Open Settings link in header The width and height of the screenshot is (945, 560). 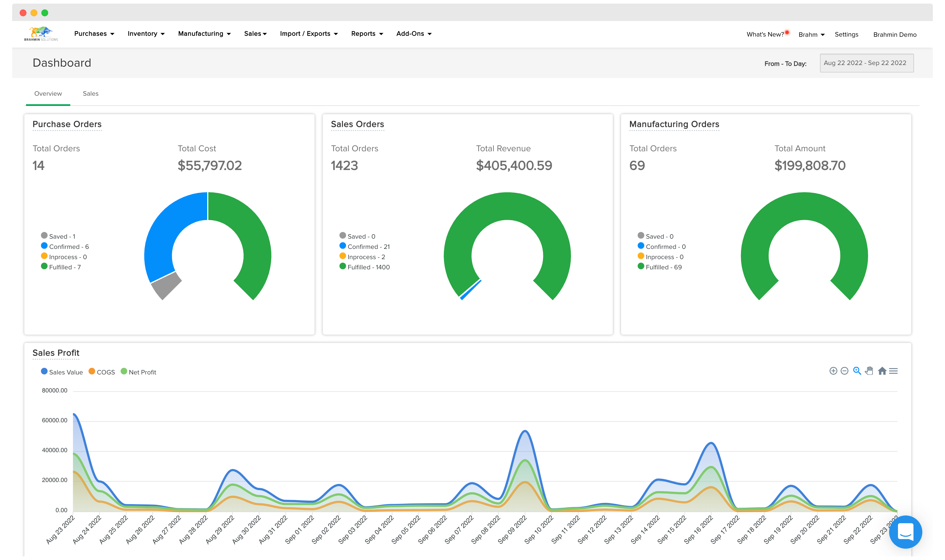point(846,34)
